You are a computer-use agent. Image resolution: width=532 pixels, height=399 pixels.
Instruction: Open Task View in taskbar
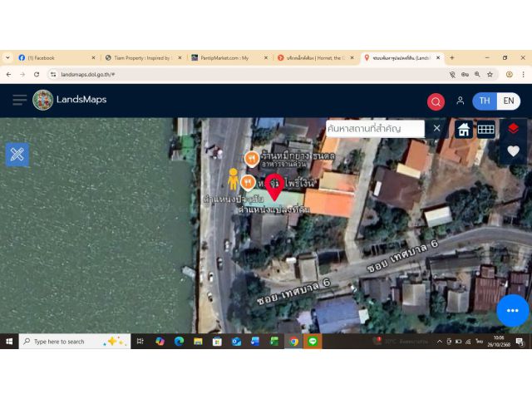pos(140,342)
